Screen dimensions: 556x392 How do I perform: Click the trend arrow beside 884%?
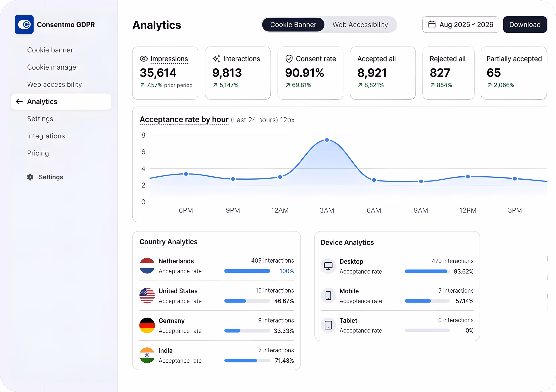[x=433, y=85]
